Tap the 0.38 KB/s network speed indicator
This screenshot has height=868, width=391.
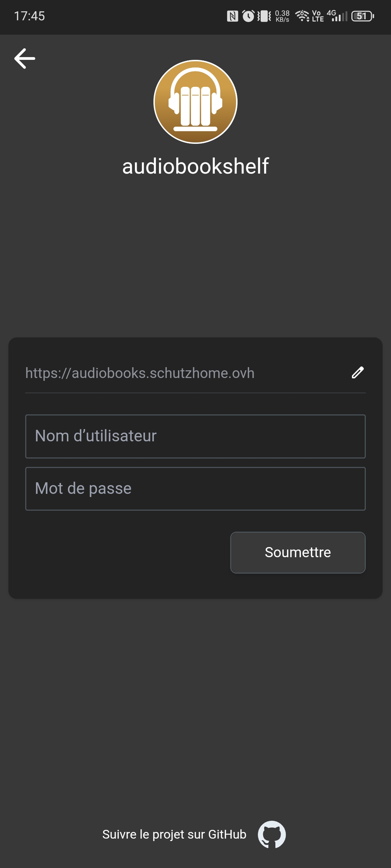tap(282, 16)
